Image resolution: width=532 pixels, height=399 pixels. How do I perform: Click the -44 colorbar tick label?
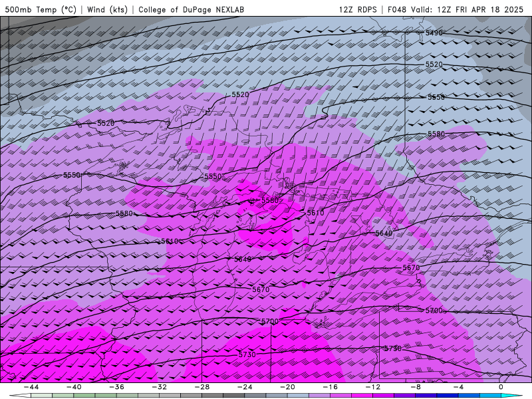(x=31, y=387)
